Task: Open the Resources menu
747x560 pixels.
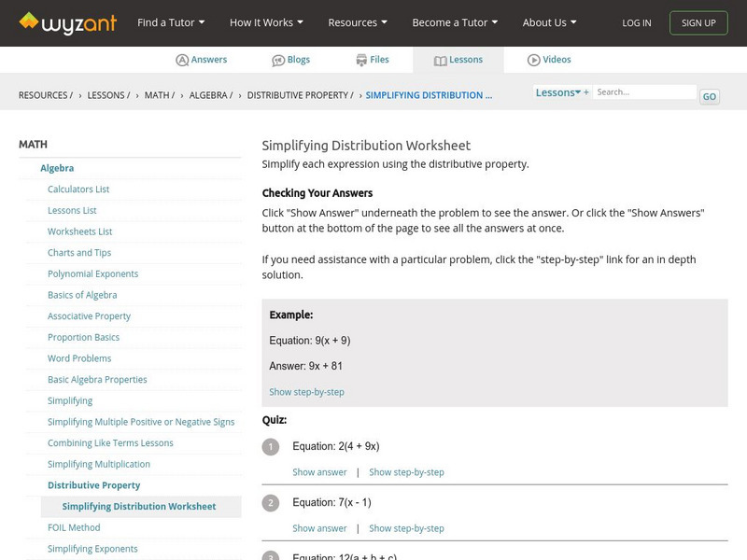Action: pos(359,22)
